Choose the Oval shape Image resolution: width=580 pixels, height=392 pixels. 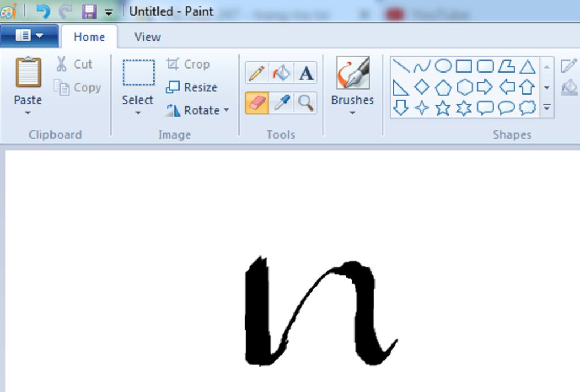click(442, 66)
